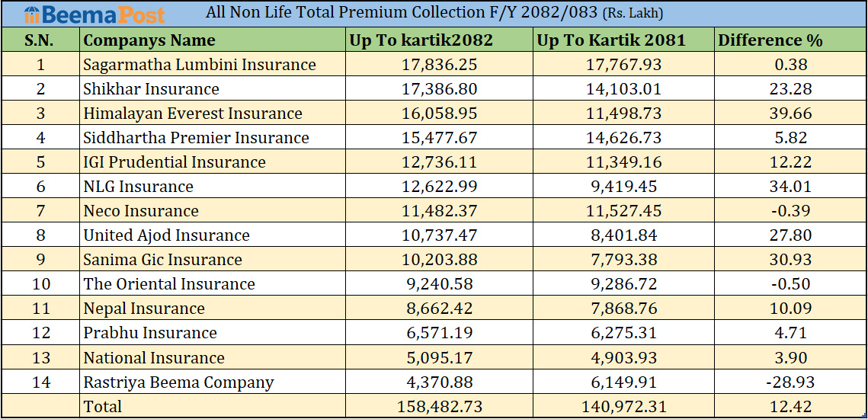Select the United Ajod Insurance cell

coord(167,235)
